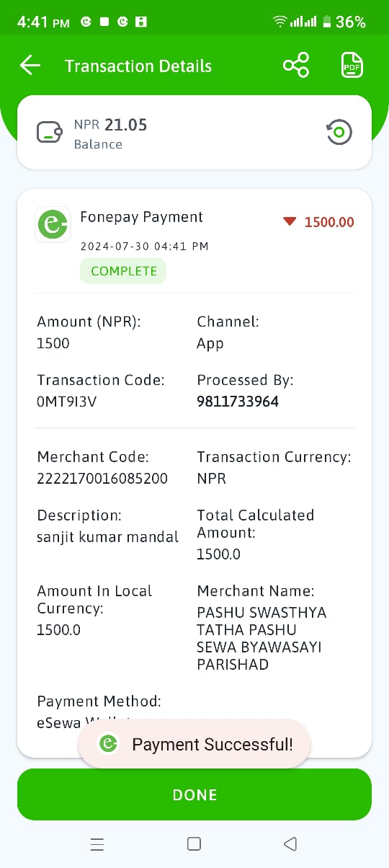Select the Processed By number 9811733964
This screenshot has width=389, height=868.
pyautogui.click(x=238, y=402)
